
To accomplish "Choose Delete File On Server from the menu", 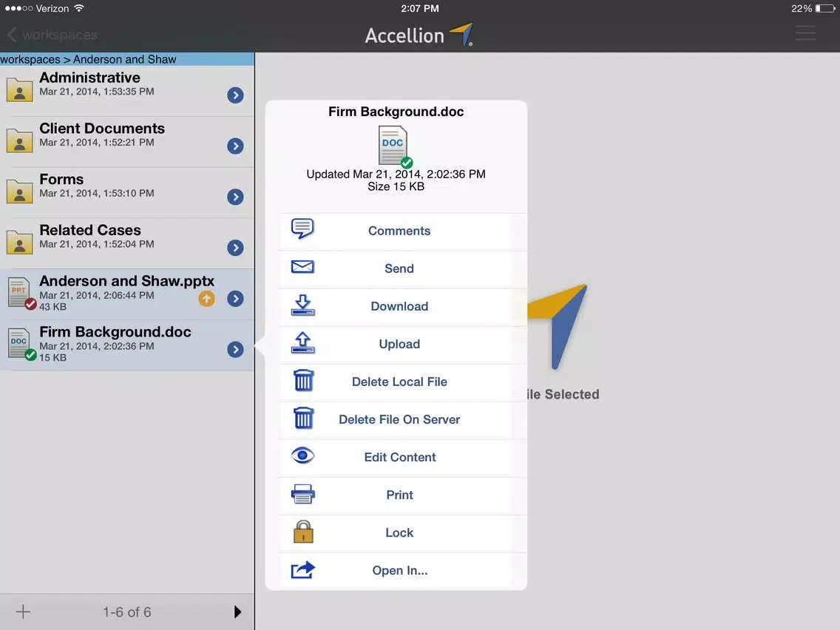I will pyautogui.click(x=399, y=419).
